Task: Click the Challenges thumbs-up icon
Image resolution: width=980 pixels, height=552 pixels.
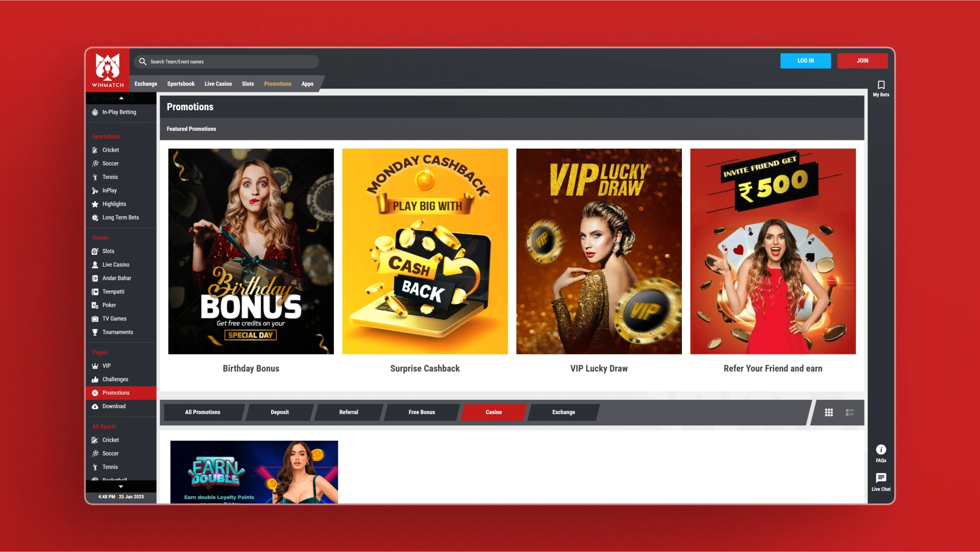Action: coord(95,379)
